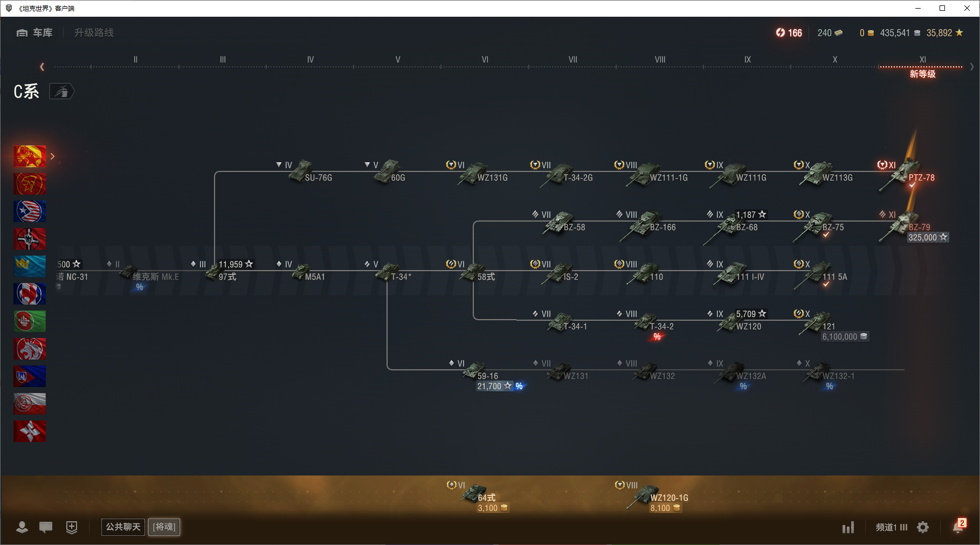Select the USSR nation flag
Viewport: 980px width, 545px height.
(x=30, y=184)
